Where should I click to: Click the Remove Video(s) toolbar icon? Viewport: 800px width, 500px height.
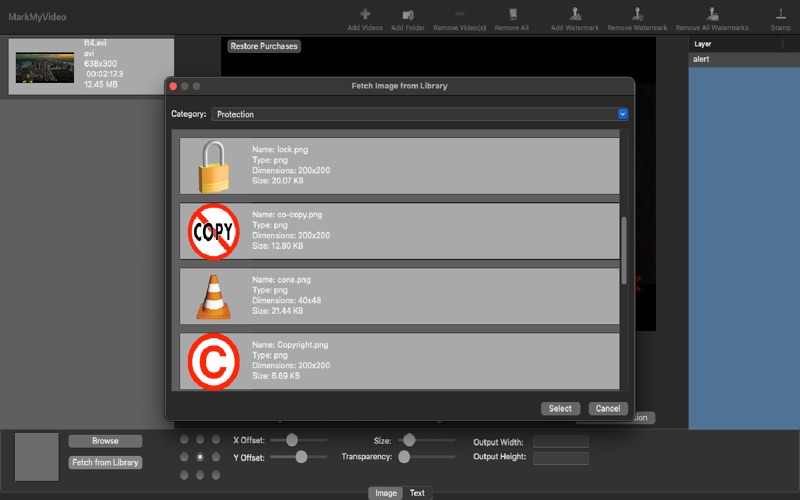click(459, 14)
